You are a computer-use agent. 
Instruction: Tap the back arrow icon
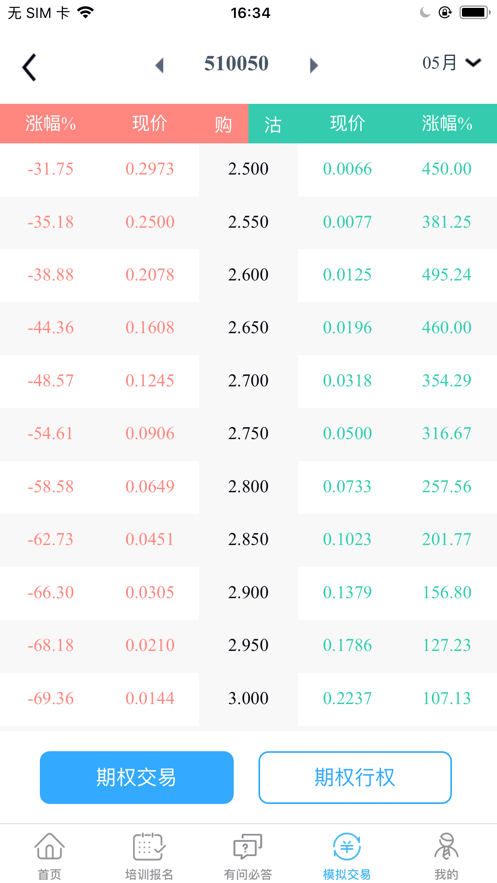pyautogui.click(x=29, y=68)
